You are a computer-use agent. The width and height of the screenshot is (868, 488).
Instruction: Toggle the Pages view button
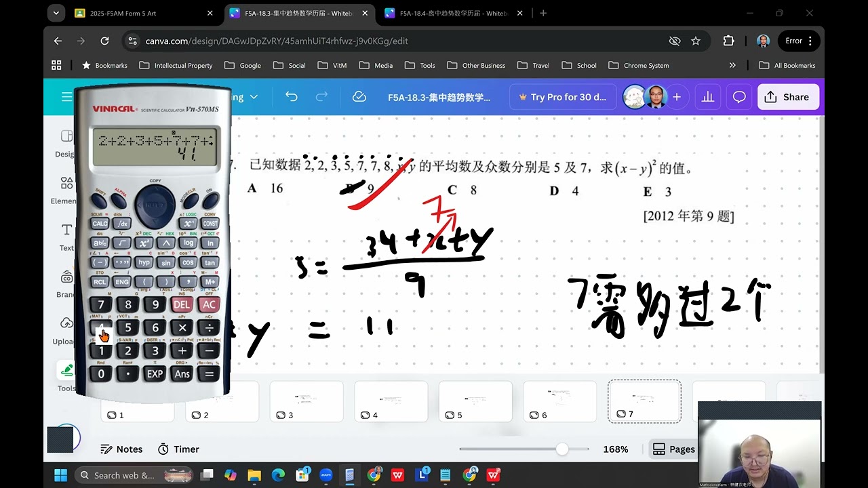674,449
